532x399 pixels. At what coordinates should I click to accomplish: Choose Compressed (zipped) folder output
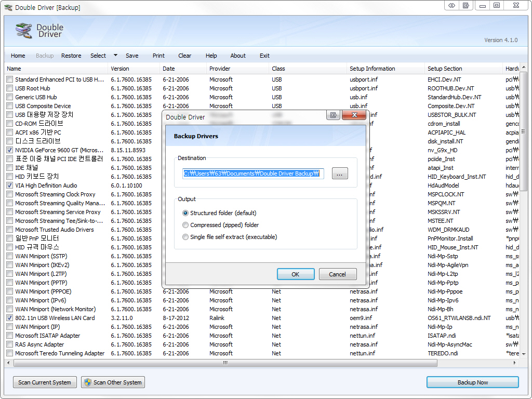coord(185,225)
